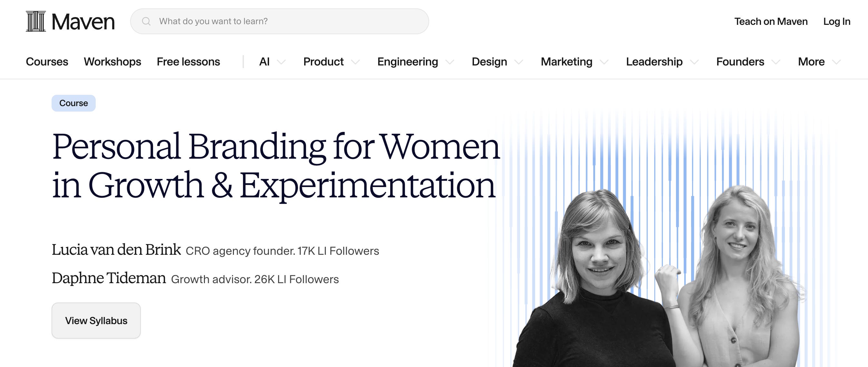Go to the Courses tab

[x=47, y=62]
